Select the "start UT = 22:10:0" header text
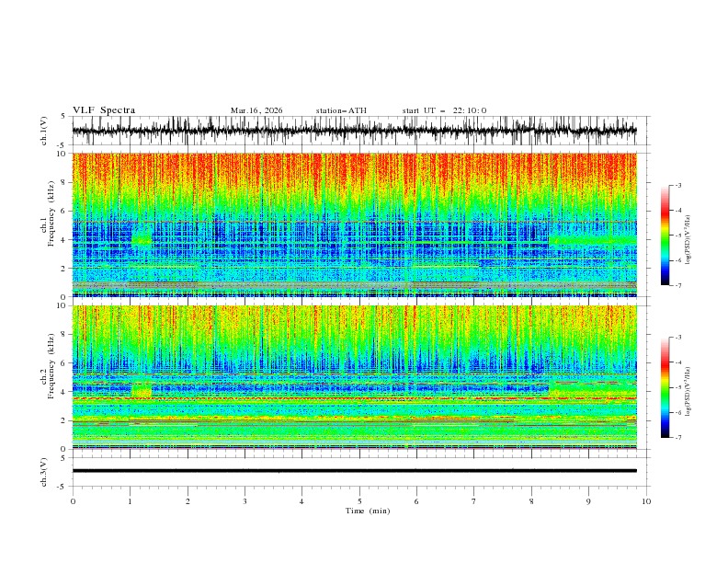The image size is (728, 563). 444,110
